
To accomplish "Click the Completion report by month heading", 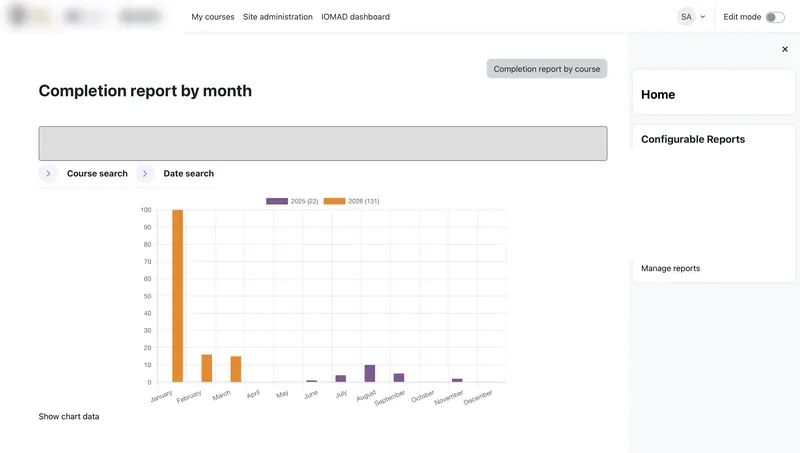I will pos(145,91).
